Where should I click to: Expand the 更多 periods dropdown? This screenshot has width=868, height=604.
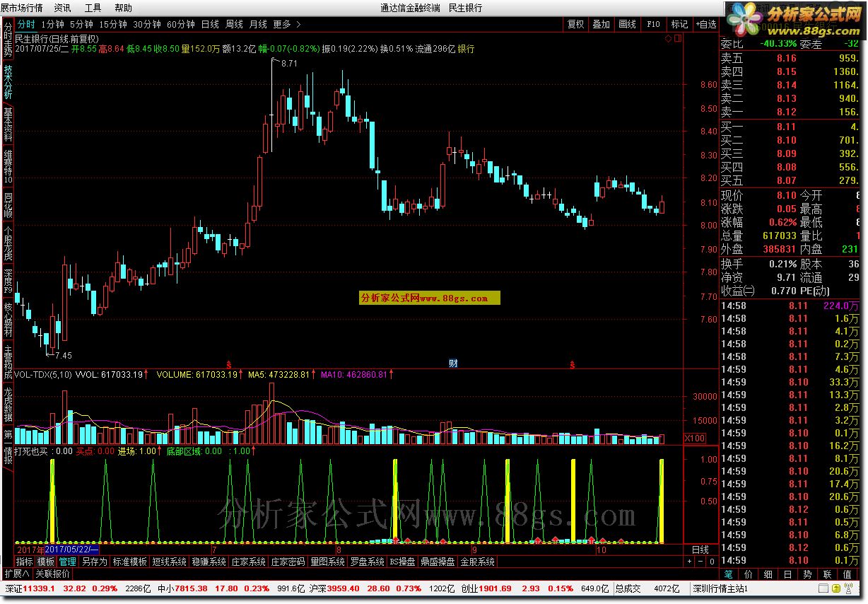point(286,24)
